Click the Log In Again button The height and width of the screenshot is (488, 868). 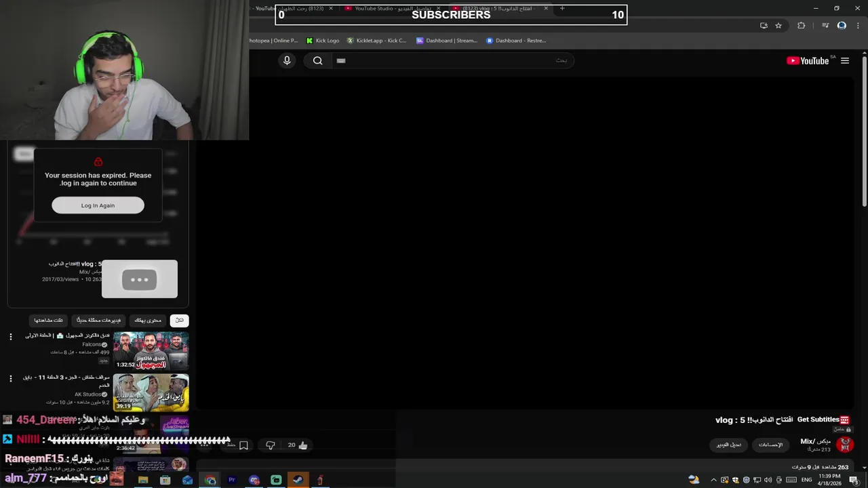[98, 205]
